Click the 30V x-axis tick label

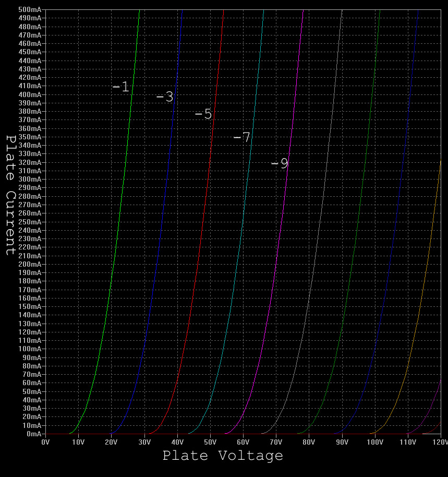pyautogui.click(x=144, y=442)
